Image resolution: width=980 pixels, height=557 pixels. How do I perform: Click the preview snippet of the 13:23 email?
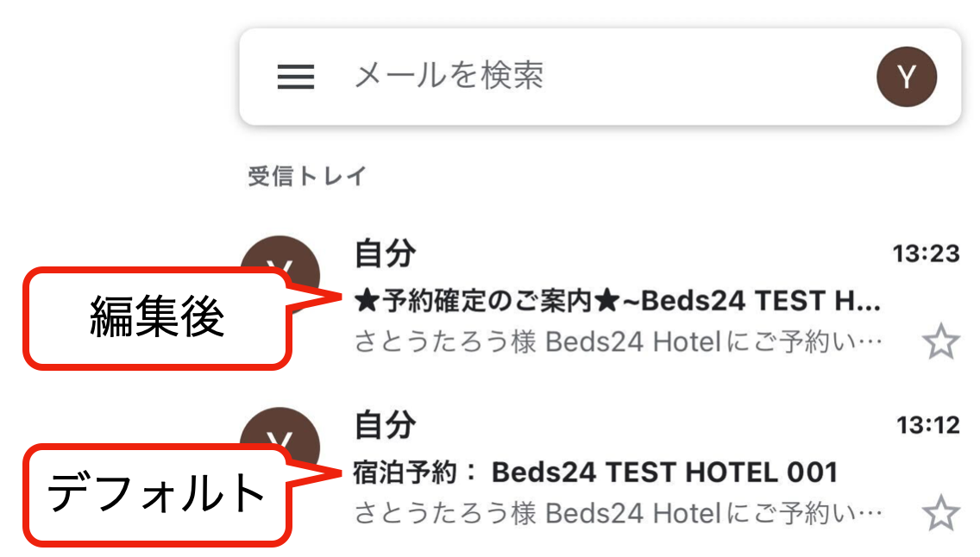click(x=618, y=343)
